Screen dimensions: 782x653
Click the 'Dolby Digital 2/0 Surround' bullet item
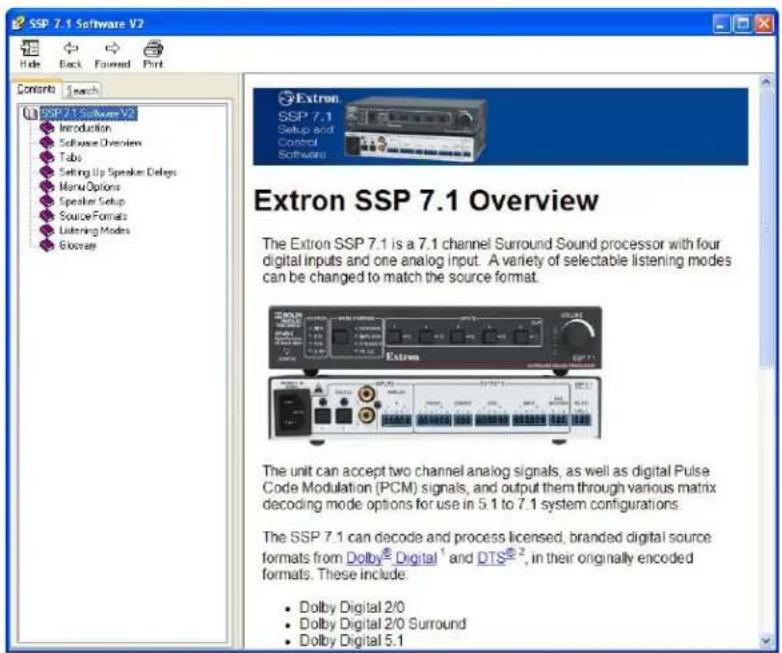pos(383,624)
